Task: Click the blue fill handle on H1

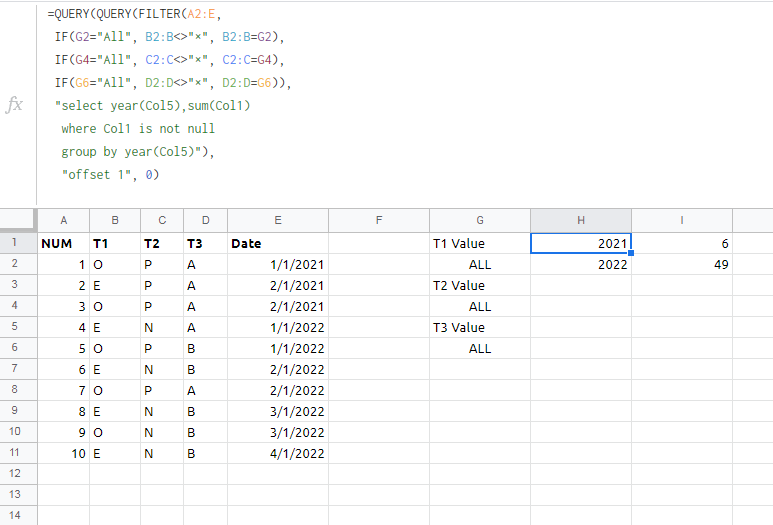Action: pyautogui.click(x=631, y=253)
